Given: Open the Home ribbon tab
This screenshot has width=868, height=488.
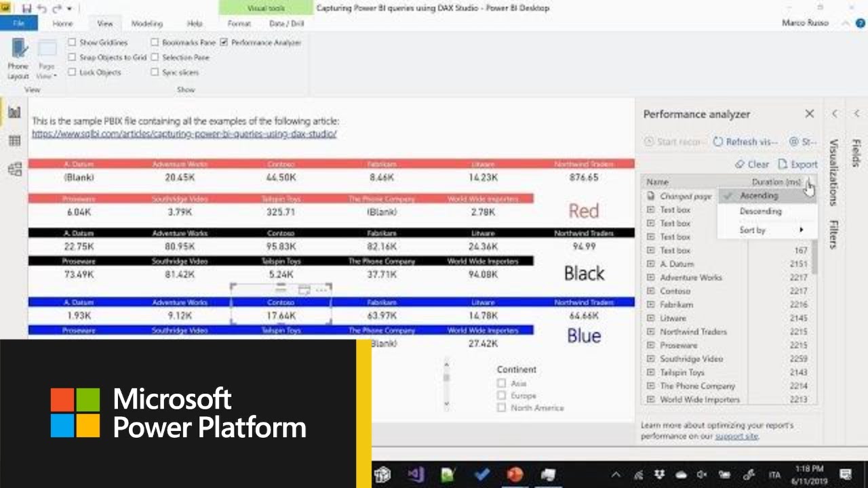Looking at the screenshot, I should coord(62,23).
